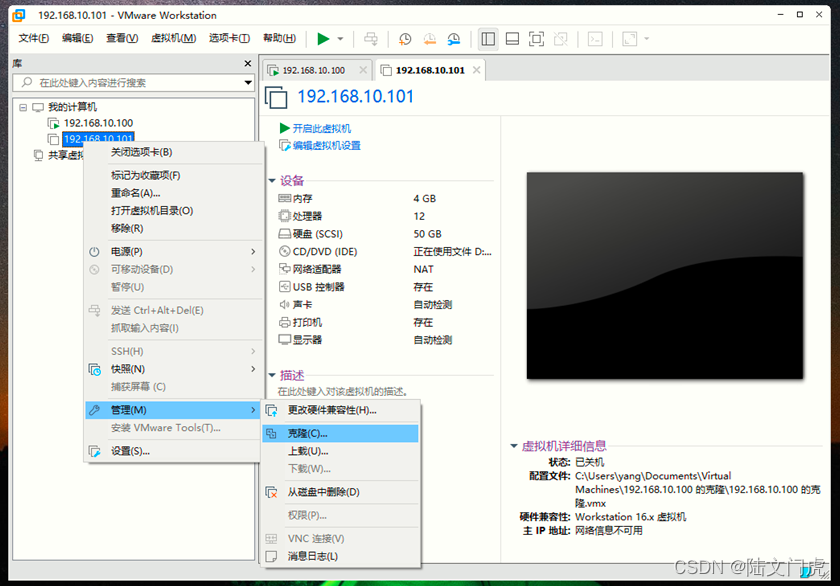
Task: Select the 内存 device row
Action: tap(385, 199)
